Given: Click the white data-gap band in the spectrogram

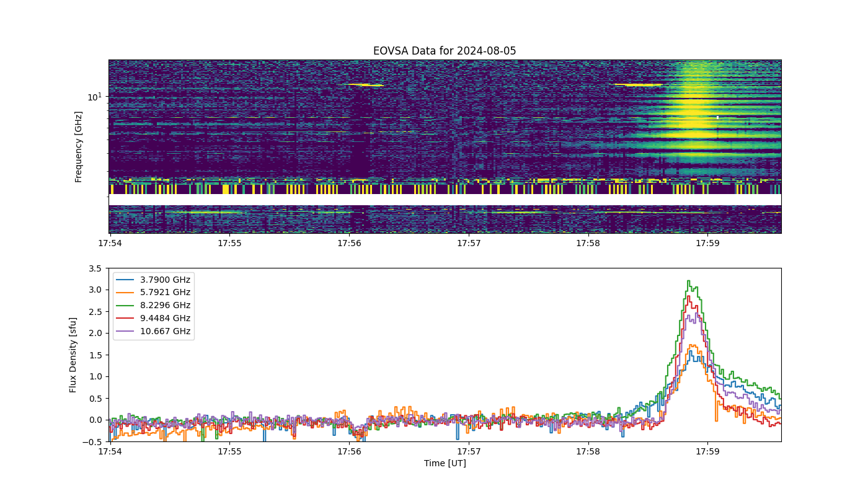Looking at the screenshot, I should (x=445, y=200).
